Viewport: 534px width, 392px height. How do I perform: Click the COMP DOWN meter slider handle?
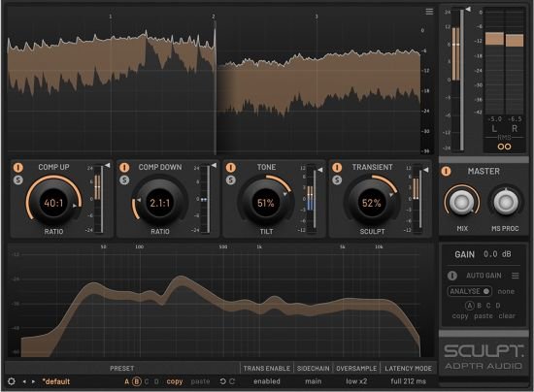tap(214, 165)
